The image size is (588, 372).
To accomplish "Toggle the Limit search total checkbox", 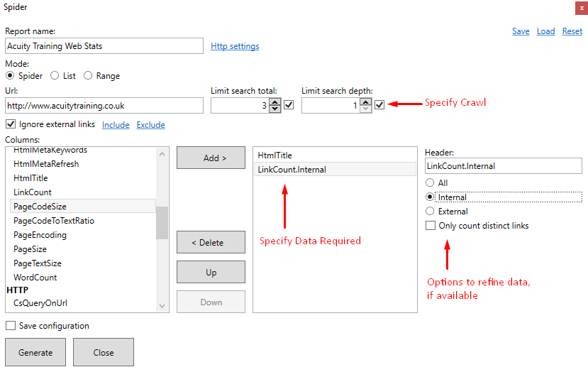I will pos(289,105).
